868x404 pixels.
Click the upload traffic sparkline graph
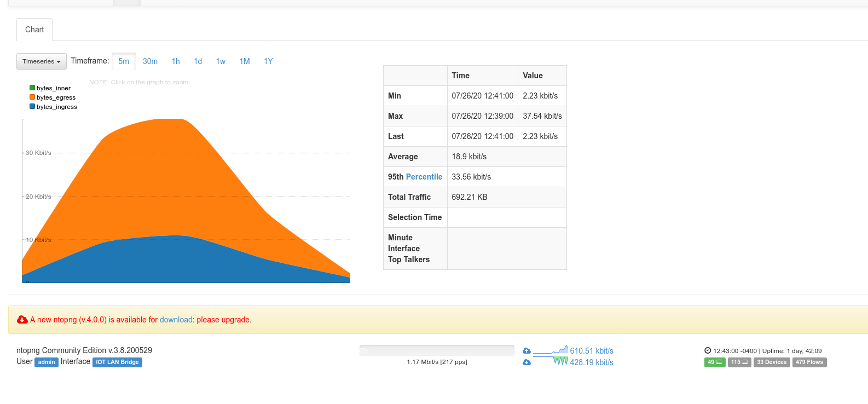pyautogui.click(x=551, y=350)
